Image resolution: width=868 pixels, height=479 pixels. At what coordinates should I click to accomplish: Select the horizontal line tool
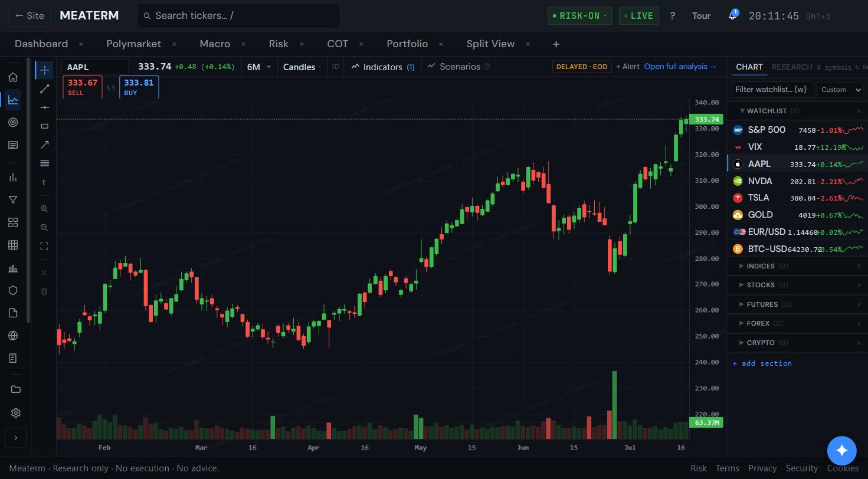(x=44, y=107)
